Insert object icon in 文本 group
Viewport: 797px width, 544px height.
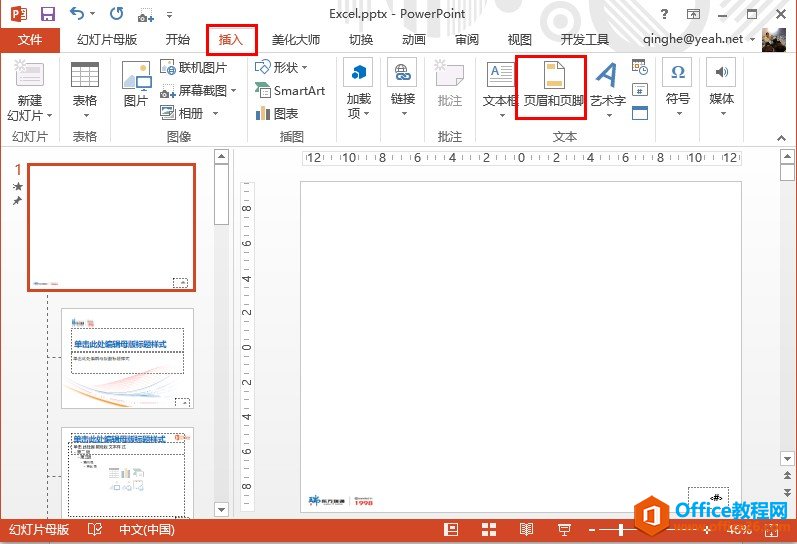tap(639, 113)
